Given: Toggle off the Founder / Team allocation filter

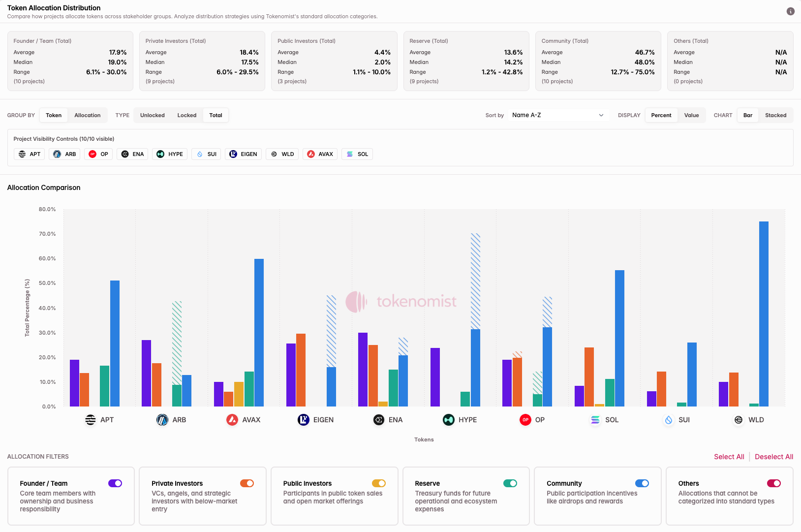Looking at the screenshot, I should click(x=115, y=483).
